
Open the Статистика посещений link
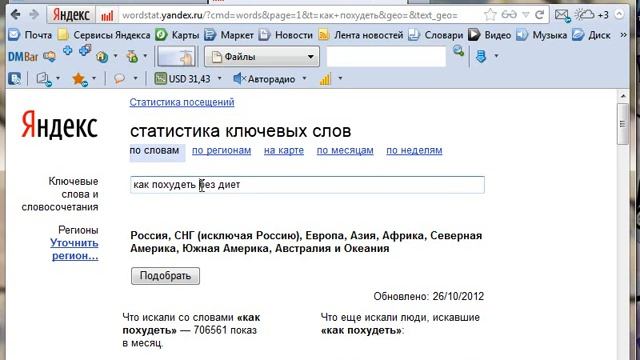tap(182, 102)
